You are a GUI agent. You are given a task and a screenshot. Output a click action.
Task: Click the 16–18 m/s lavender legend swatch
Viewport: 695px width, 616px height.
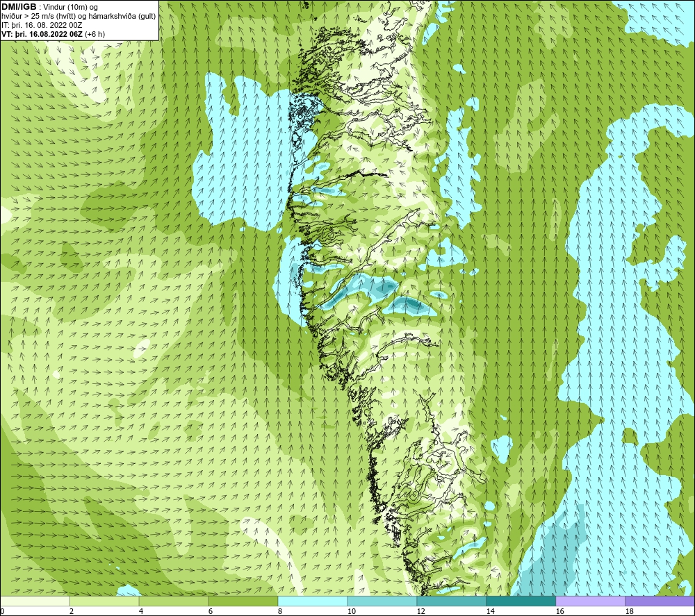[x=590, y=601]
